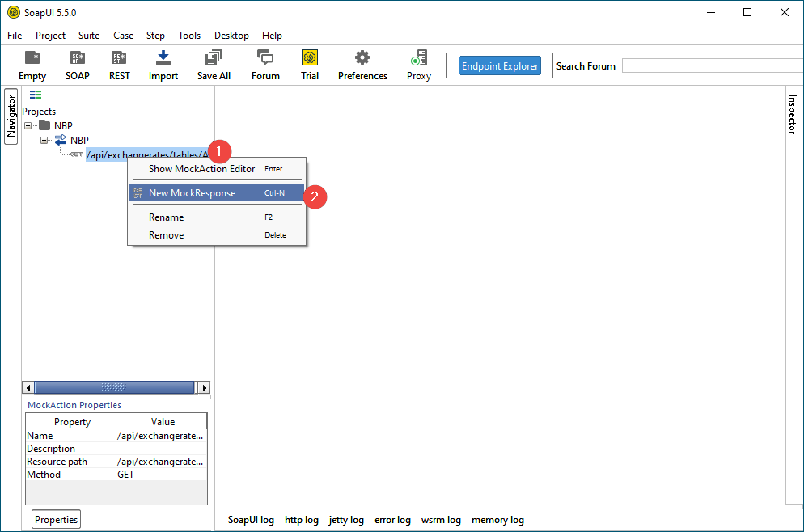Toggle the Navigator side panel tab
Image resolution: width=804 pixels, height=532 pixels.
click(11, 116)
